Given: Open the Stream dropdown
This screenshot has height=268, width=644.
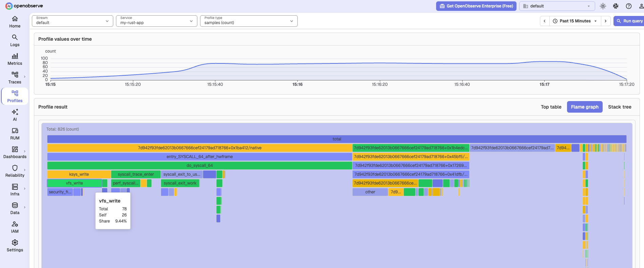Looking at the screenshot, I should [73, 21].
